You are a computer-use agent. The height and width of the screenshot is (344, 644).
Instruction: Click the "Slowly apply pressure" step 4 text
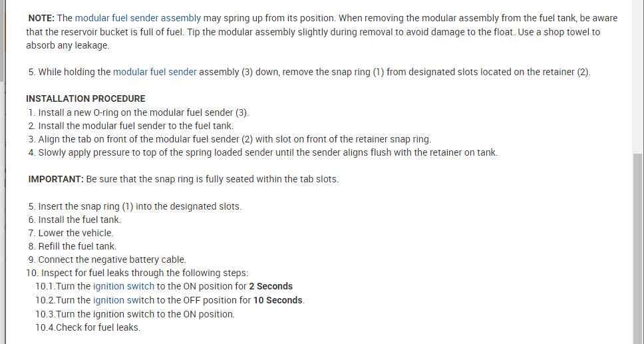click(267, 152)
